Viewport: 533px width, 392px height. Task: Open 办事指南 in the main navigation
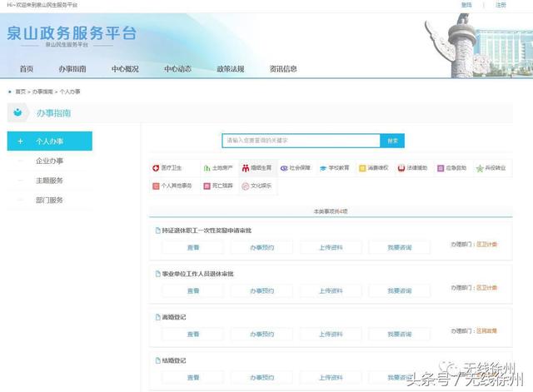tap(72, 69)
